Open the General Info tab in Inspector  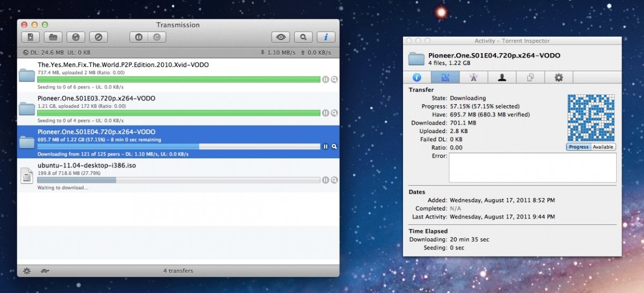click(x=417, y=77)
